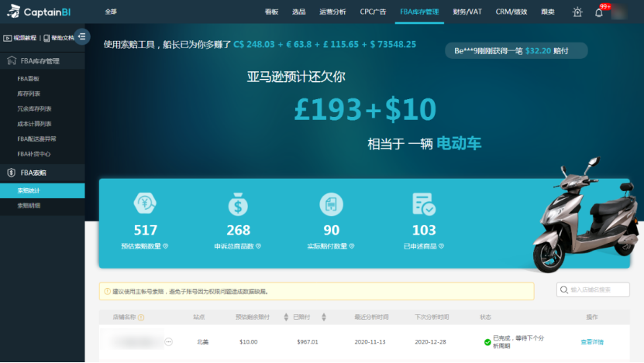Click the $967.01 paid amount cell
The image size is (644, 363).
coord(308,341)
